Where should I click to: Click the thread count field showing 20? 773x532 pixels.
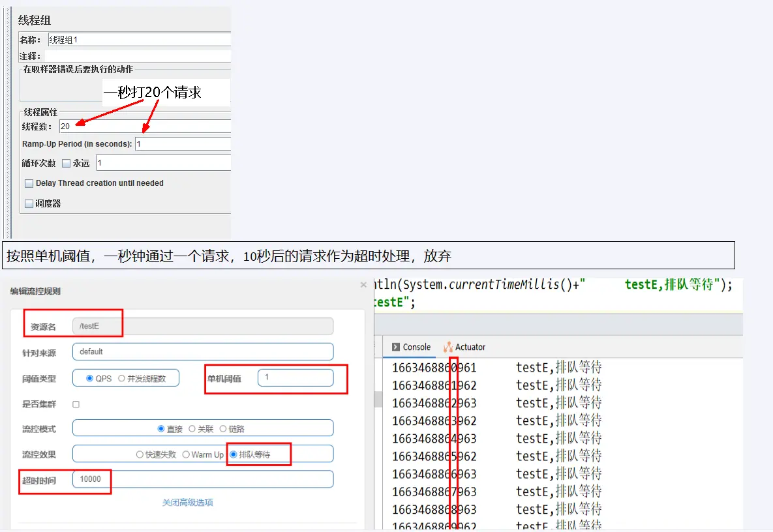(144, 126)
